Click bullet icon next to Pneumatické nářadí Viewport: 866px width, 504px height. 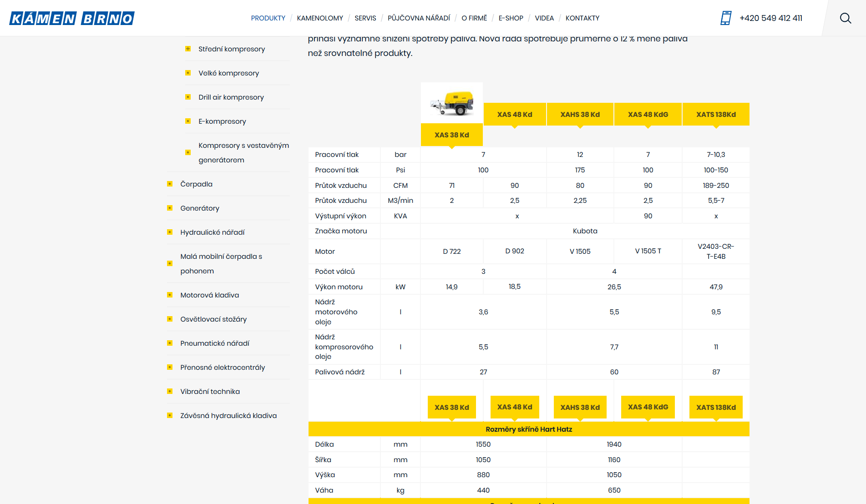click(x=170, y=343)
